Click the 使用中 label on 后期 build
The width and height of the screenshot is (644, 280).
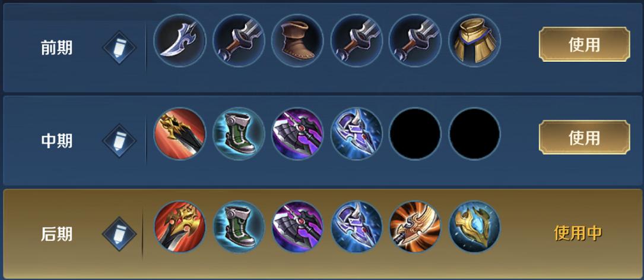[578, 233]
